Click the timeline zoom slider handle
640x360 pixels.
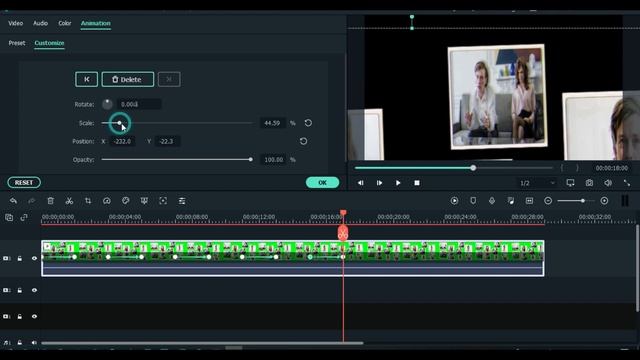[583, 201]
